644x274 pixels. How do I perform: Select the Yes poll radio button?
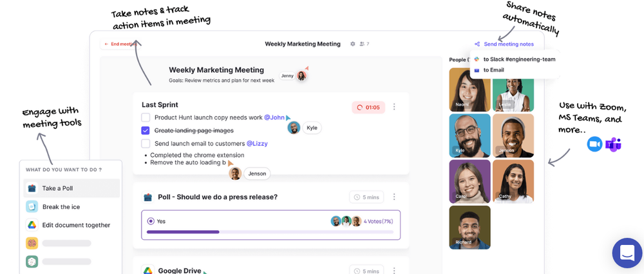click(151, 221)
